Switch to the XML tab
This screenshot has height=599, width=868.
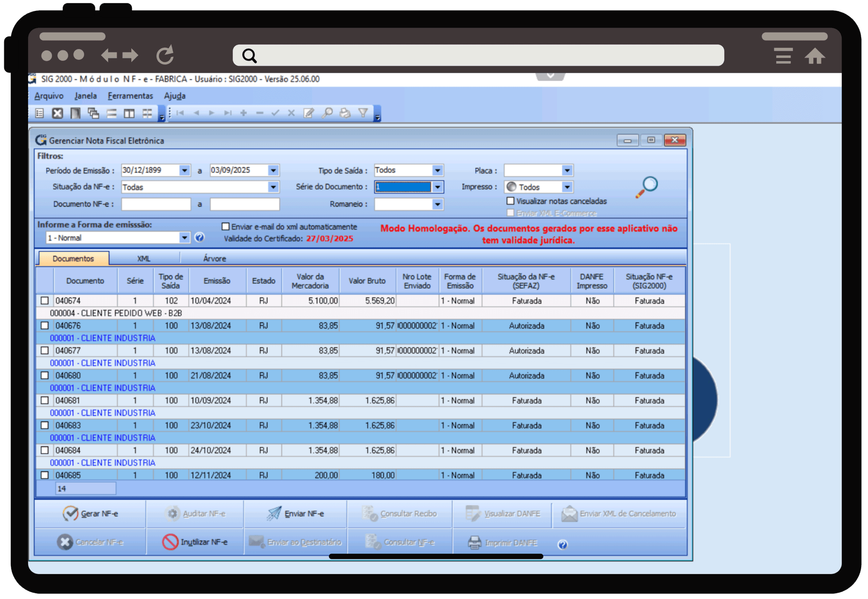coord(144,258)
